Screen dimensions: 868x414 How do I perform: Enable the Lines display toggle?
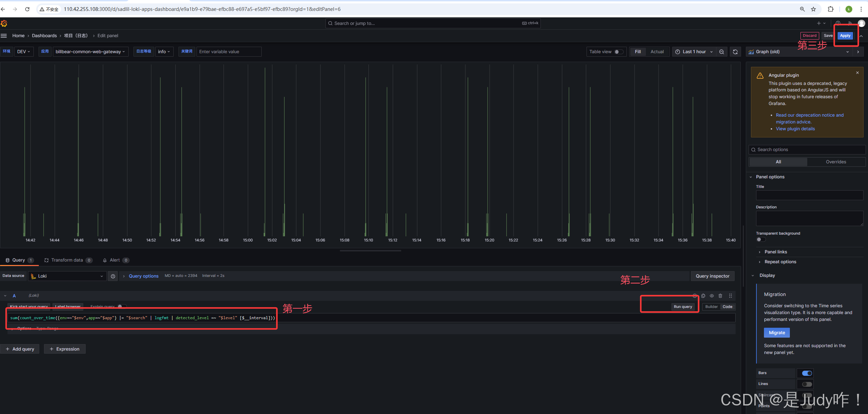(807, 384)
